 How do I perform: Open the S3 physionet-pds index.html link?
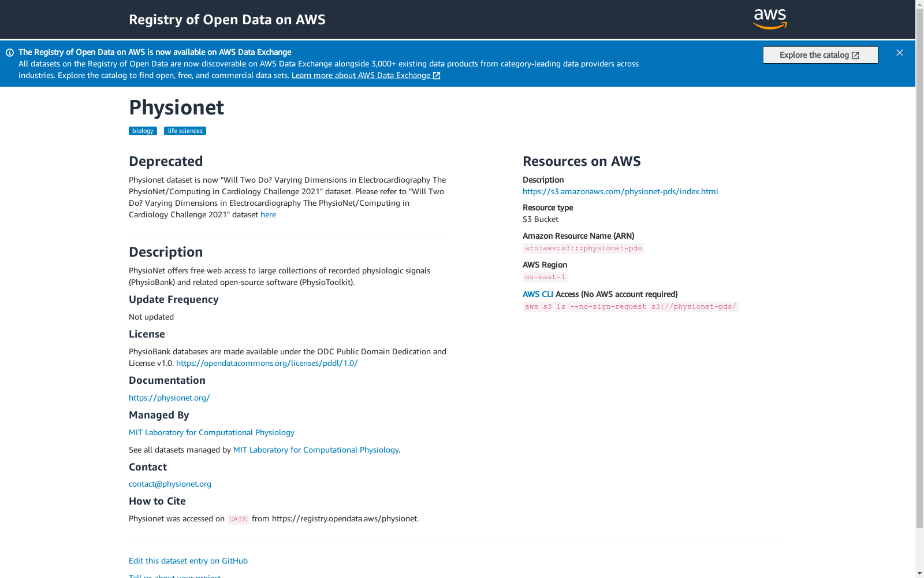620,191
